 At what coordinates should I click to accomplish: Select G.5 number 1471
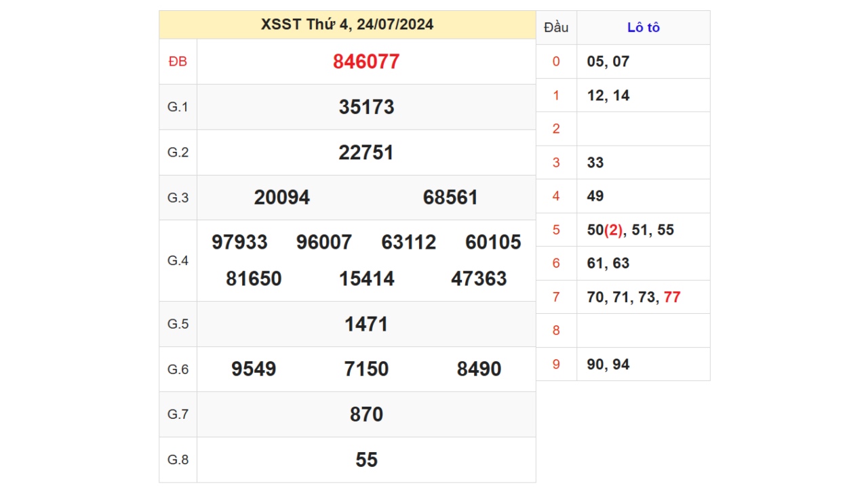pos(366,325)
